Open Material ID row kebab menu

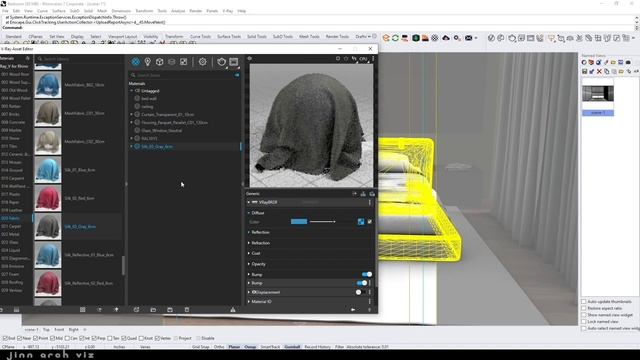pyautogui.click(x=370, y=302)
